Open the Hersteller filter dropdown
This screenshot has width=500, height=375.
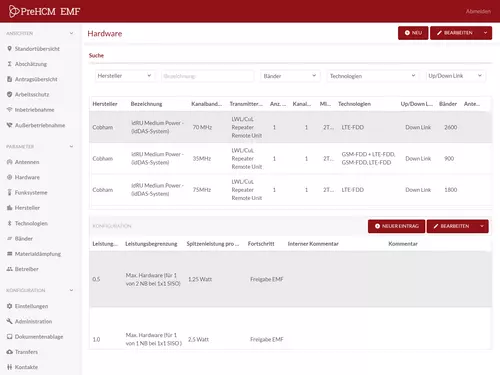[124, 76]
